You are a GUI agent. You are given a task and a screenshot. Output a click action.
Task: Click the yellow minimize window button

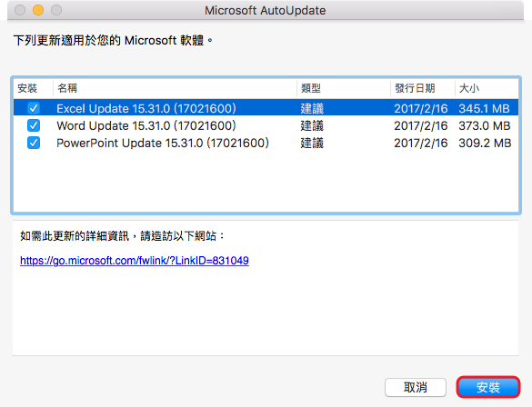click(x=38, y=10)
